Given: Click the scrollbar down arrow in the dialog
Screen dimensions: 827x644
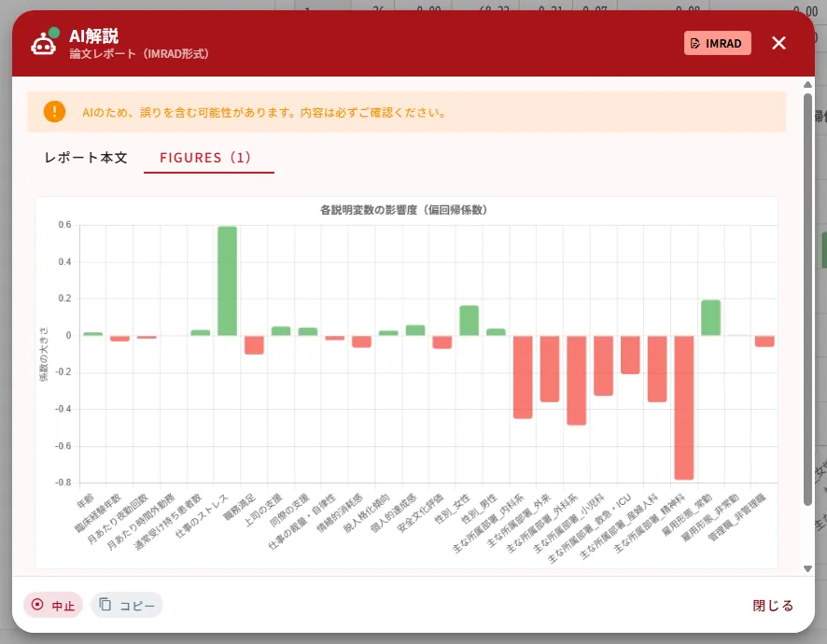Looking at the screenshot, I should point(807,568).
